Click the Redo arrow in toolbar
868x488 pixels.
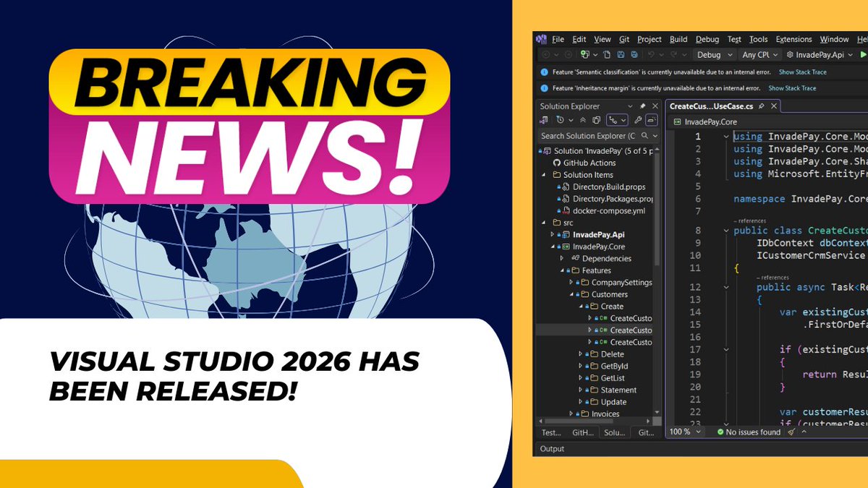pos(673,54)
